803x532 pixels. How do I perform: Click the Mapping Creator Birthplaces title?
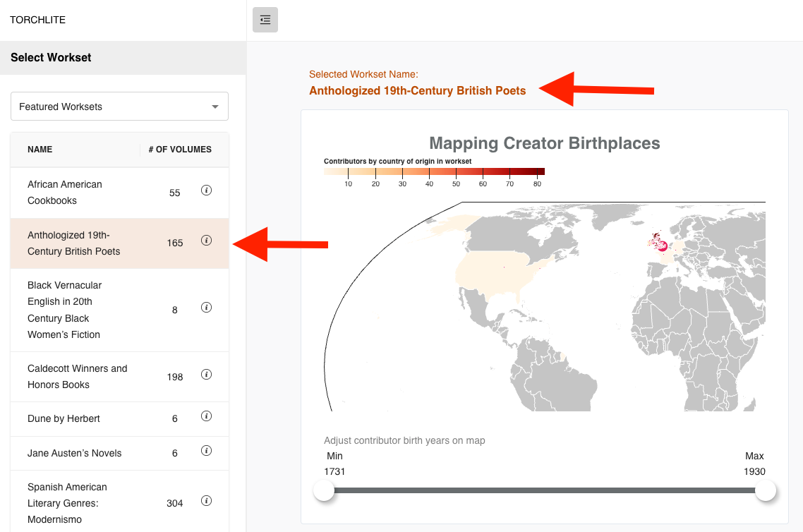[x=544, y=143]
